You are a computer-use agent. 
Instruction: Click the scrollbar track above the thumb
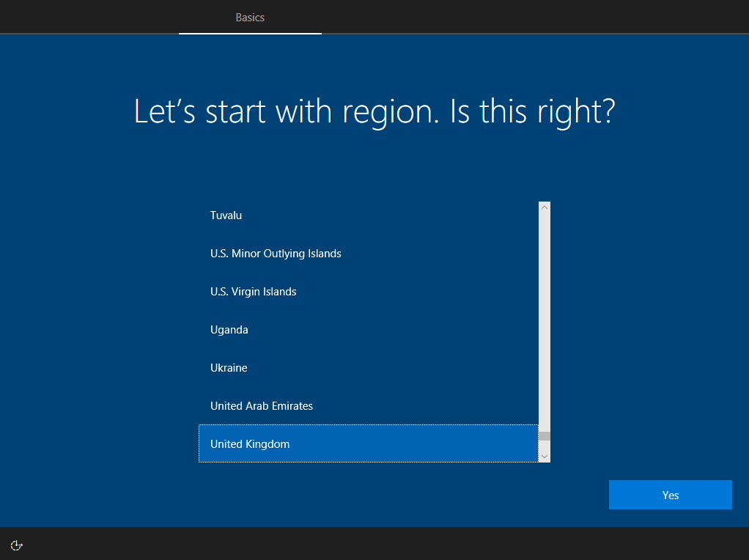544,323
